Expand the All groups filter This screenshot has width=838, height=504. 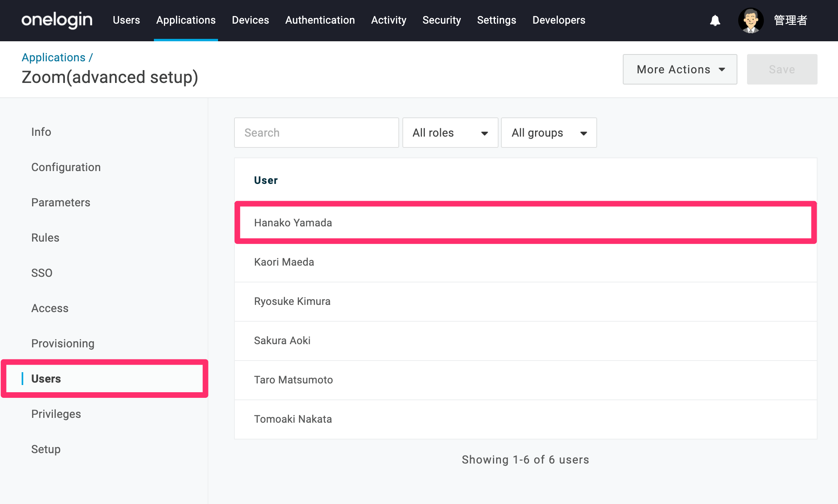[x=549, y=133]
